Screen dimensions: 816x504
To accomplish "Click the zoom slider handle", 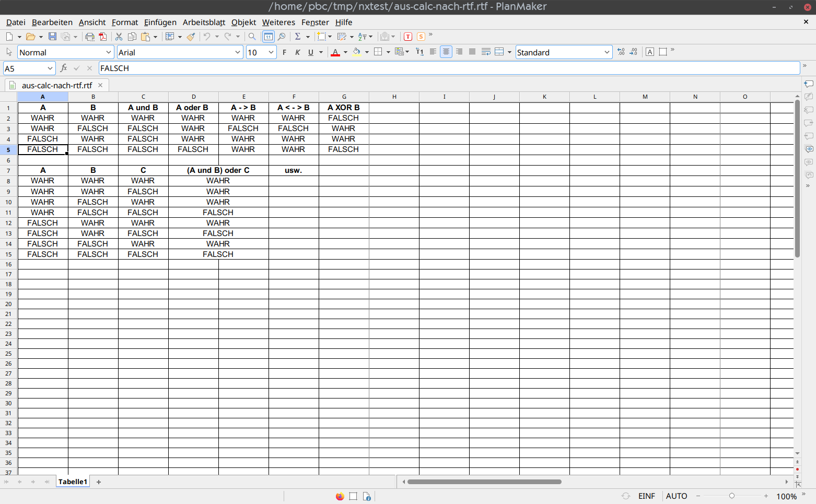I will (x=732, y=496).
